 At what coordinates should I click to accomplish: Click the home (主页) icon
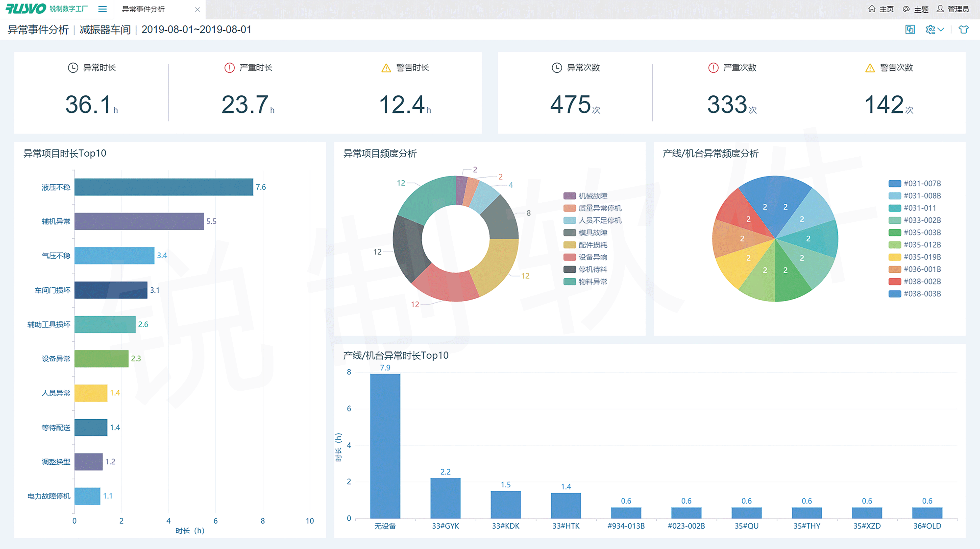(872, 9)
